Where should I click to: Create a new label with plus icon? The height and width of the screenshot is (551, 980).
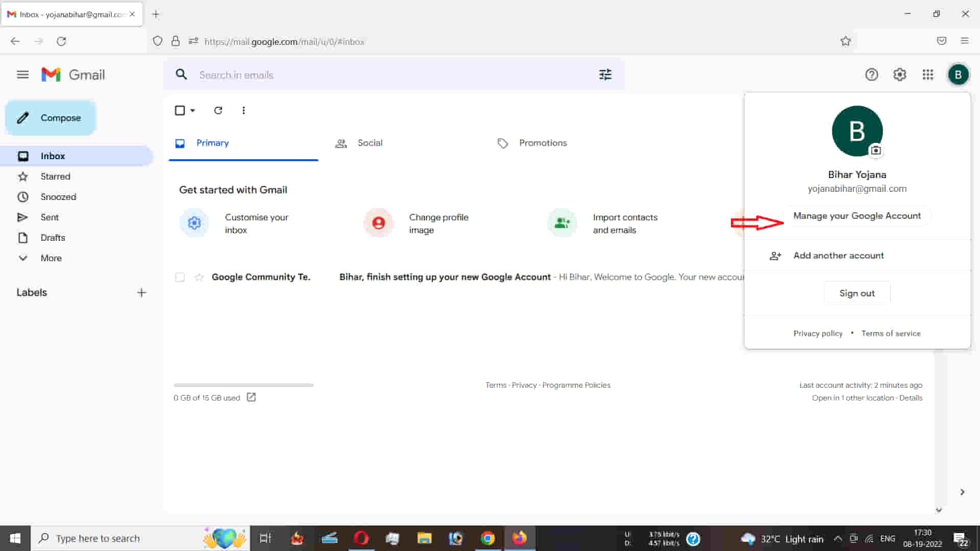coord(141,292)
